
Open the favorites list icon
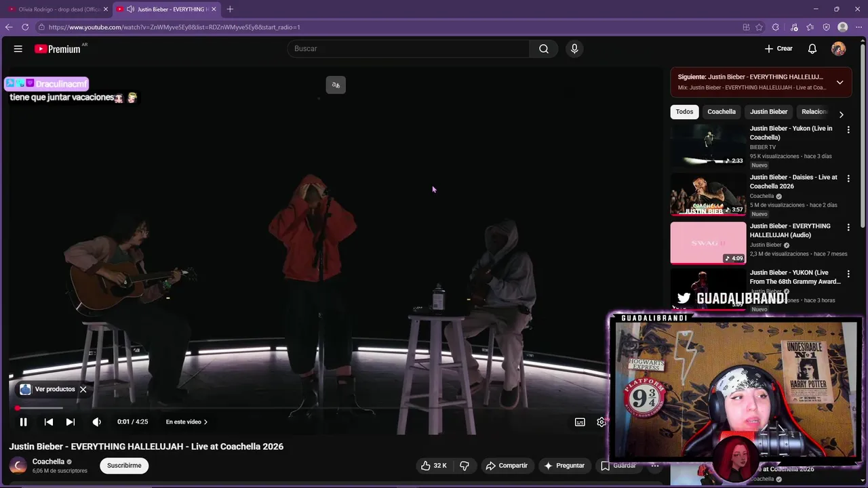coord(810,27)
